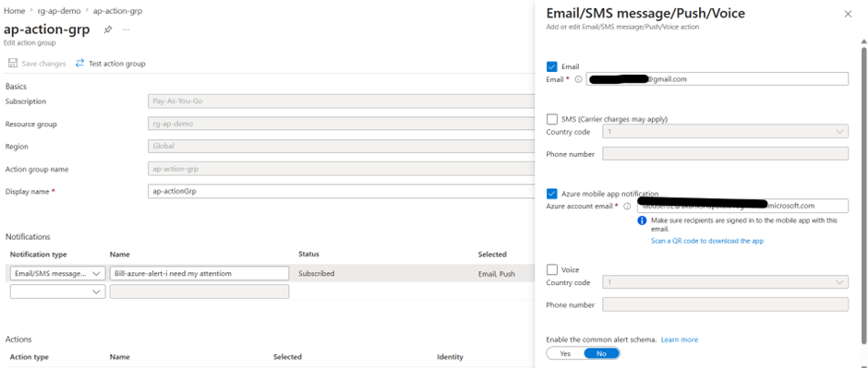Click the Action type column header
The image size is (868, 368).
[29, 357]
